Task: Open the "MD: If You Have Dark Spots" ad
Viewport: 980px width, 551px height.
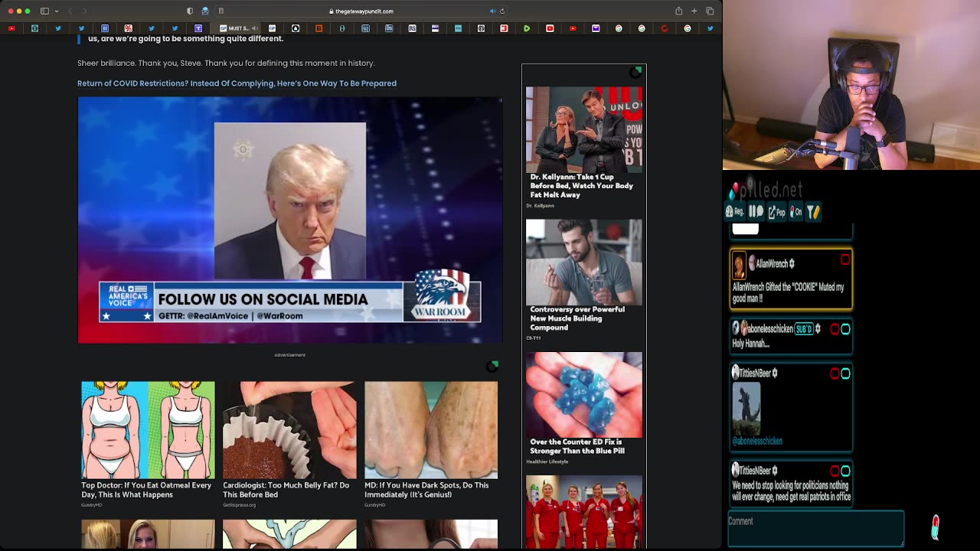Action: (x=426, y=490)
